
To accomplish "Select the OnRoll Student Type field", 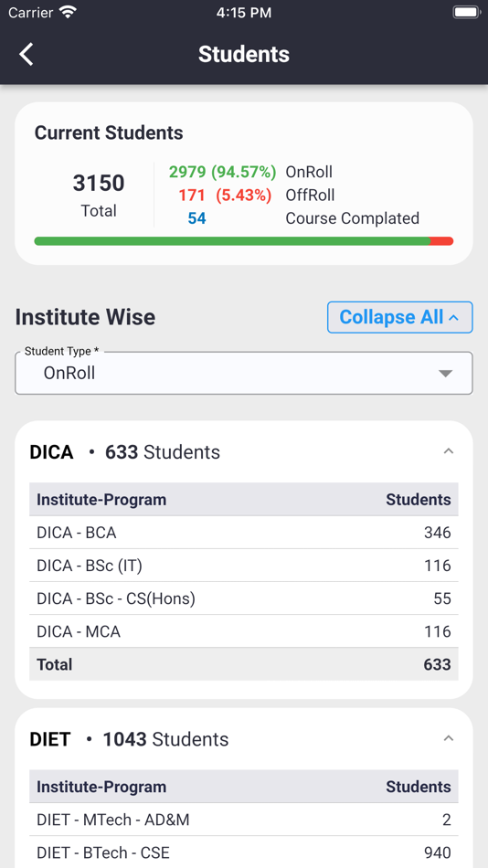I will 244,373.
